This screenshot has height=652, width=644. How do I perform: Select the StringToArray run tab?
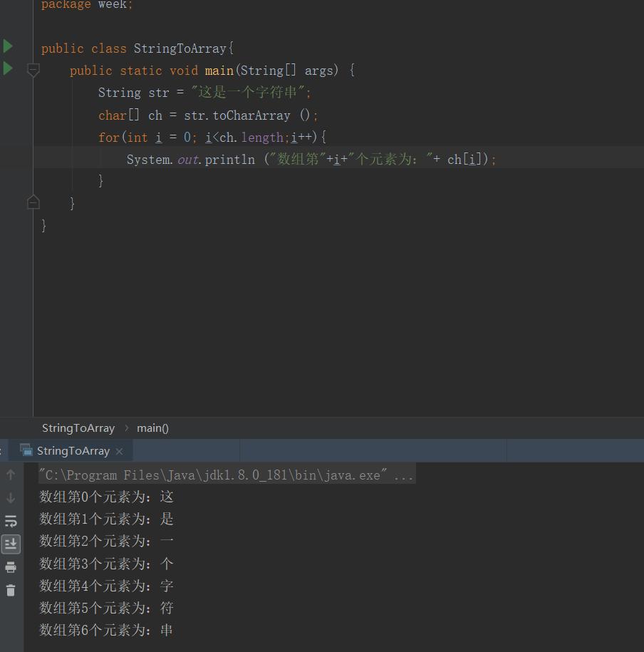(73, 451)
